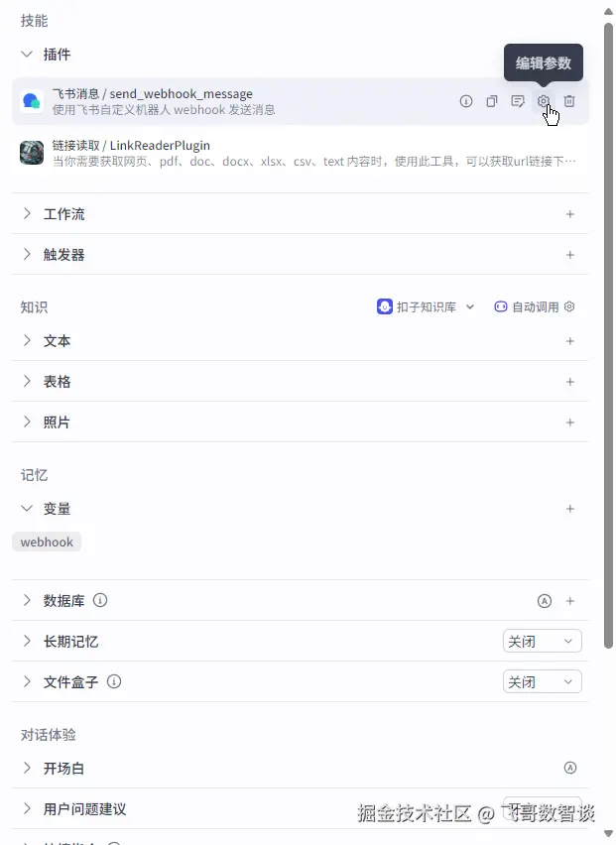Click 自动调用 label

coord(536,306)
